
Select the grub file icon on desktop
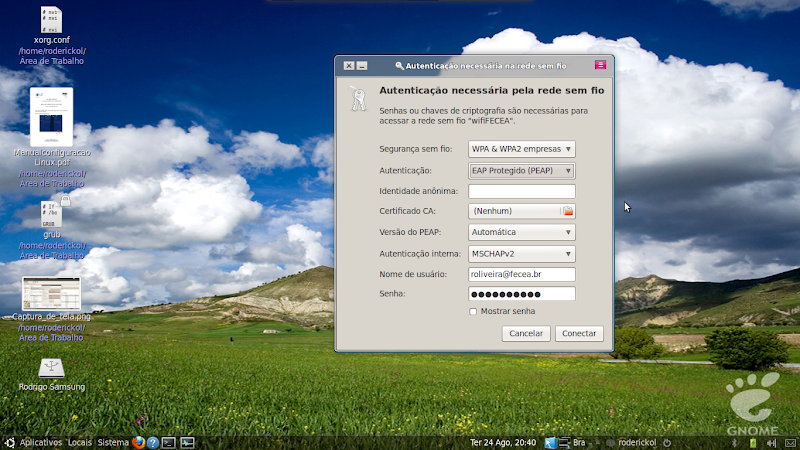pyautogui.click(x=52, y=214)
